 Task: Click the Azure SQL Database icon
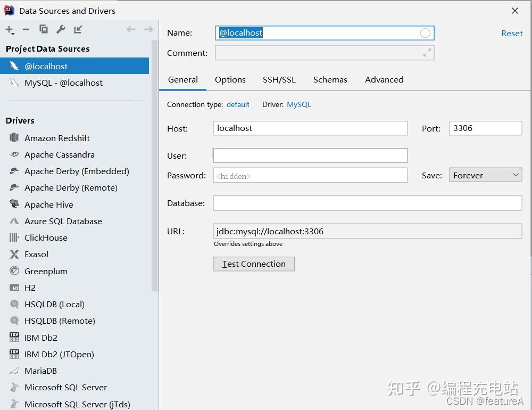[x=14, y=221]
